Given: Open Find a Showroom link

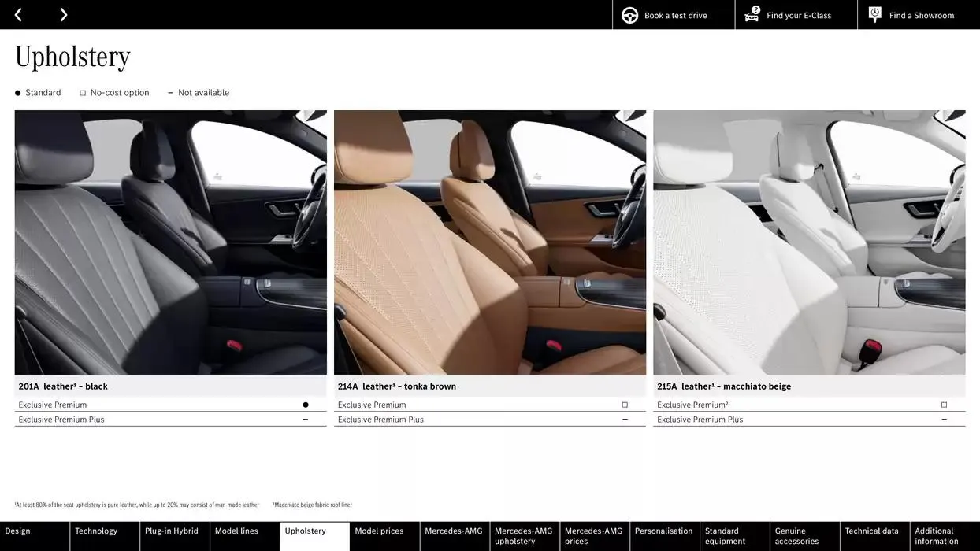Looking at the screenshot, I should pyautogui.click(x=919, y=15).
